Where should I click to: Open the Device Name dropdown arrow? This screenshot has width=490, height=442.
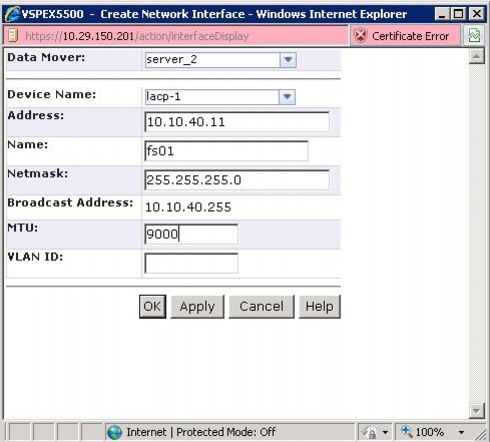point(287,97)
